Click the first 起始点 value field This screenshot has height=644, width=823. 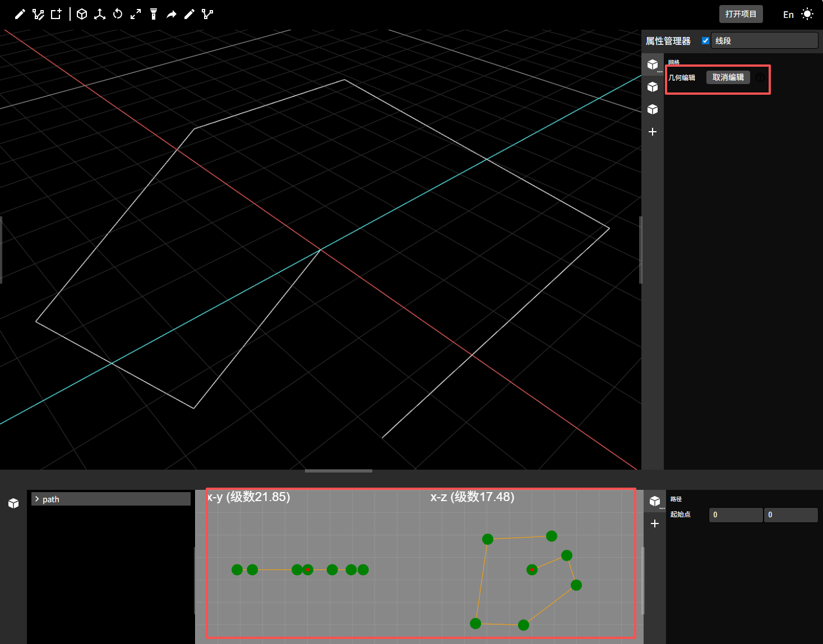click(x=736, y=515)
